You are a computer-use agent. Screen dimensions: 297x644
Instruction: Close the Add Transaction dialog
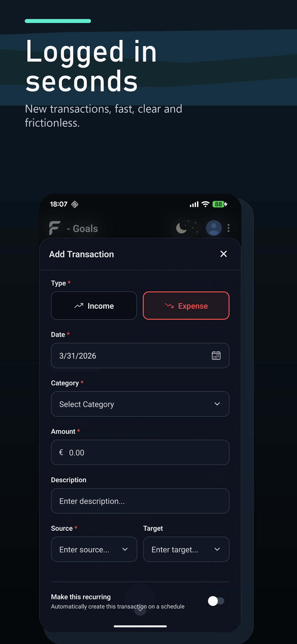click(x=223, y=254)
